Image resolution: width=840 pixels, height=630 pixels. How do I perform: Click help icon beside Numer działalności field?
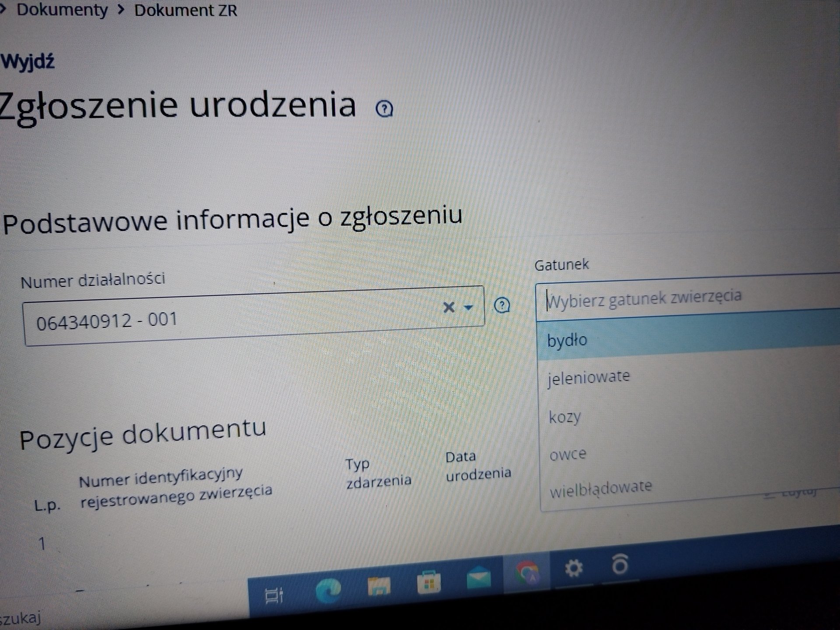502,305
